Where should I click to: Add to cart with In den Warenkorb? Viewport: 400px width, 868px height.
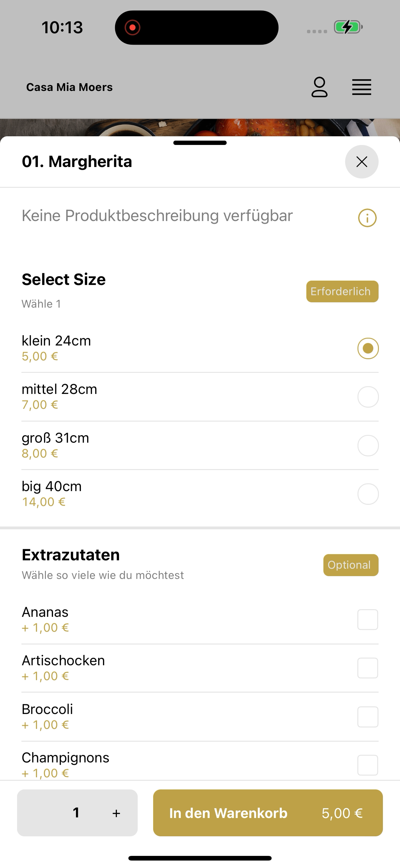268,813
